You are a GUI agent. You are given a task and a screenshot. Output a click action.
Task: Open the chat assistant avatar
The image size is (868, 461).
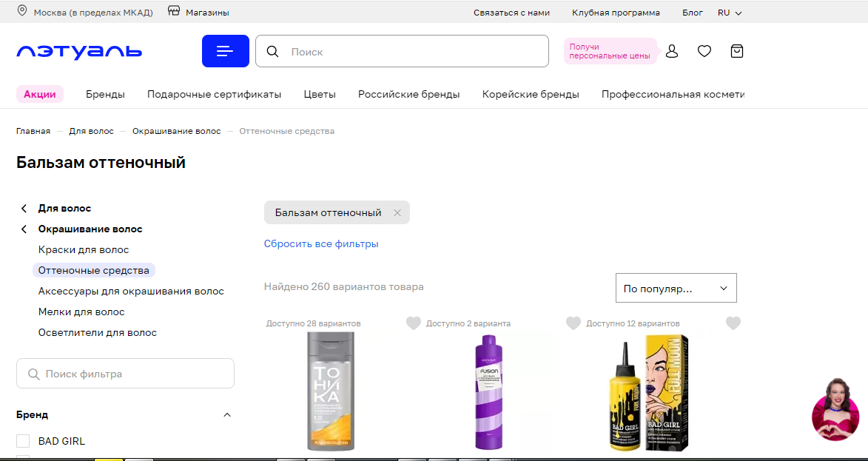835,409
